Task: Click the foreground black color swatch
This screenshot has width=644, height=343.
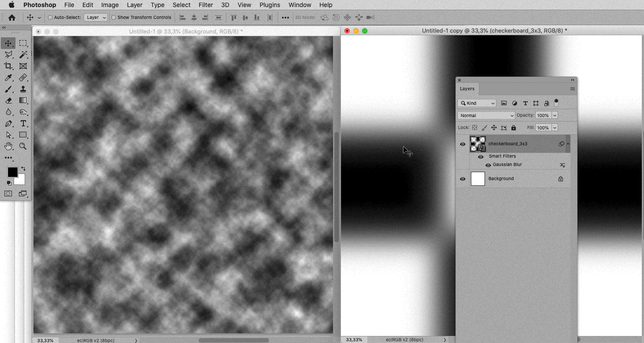Action: (12, 172)
